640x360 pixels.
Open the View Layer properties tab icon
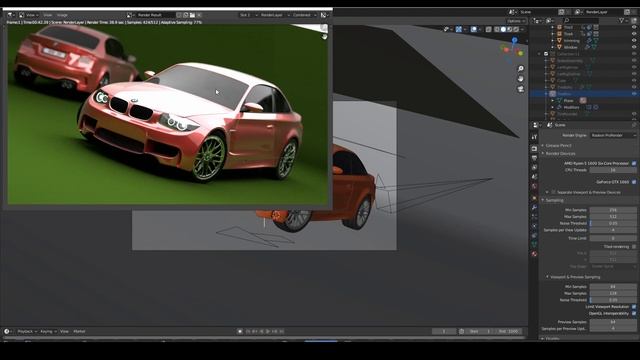point(534,167)
